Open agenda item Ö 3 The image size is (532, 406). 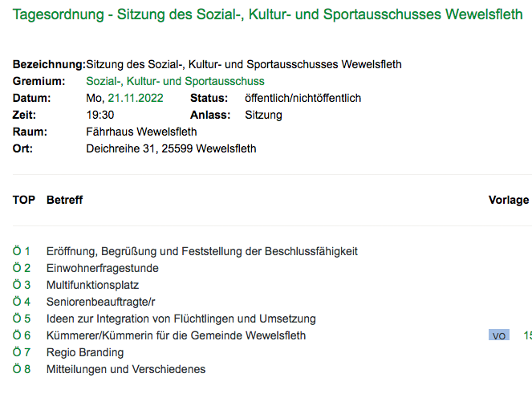(22, 285)
